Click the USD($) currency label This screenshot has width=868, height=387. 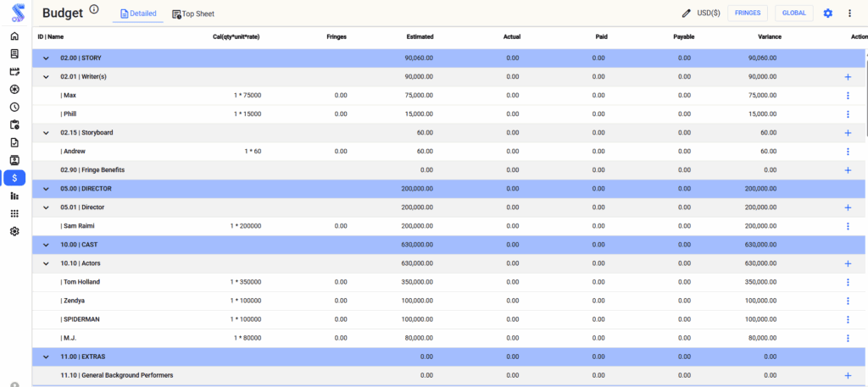709,14
